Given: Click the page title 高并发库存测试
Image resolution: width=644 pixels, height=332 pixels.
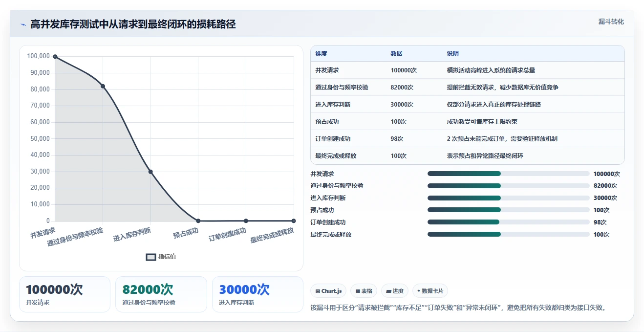Looking at the screenshot, I should 133,24.
